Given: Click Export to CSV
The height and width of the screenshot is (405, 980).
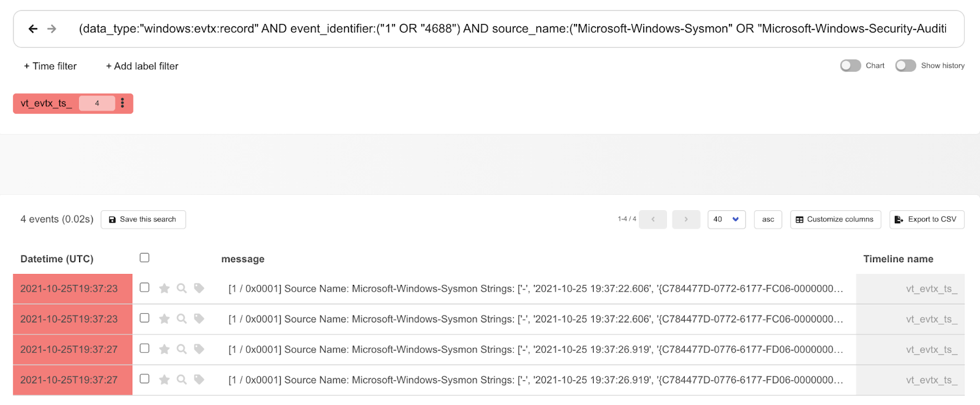Looking at the screenshot, I should pos(927,219).
